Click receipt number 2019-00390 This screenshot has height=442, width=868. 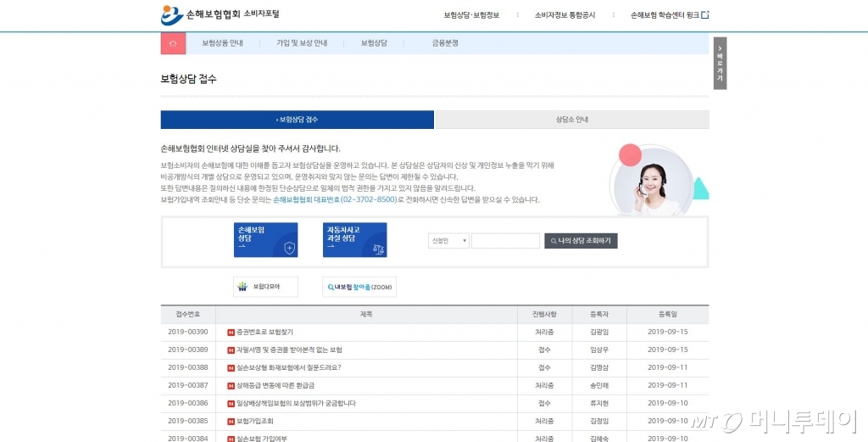click(188, 333)
